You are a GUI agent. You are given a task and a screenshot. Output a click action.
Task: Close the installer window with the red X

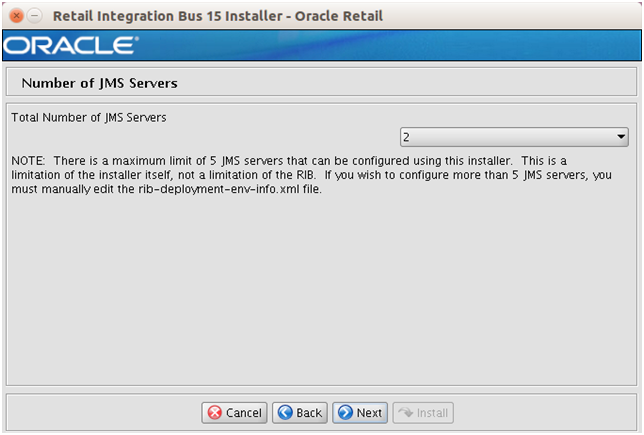16,16
